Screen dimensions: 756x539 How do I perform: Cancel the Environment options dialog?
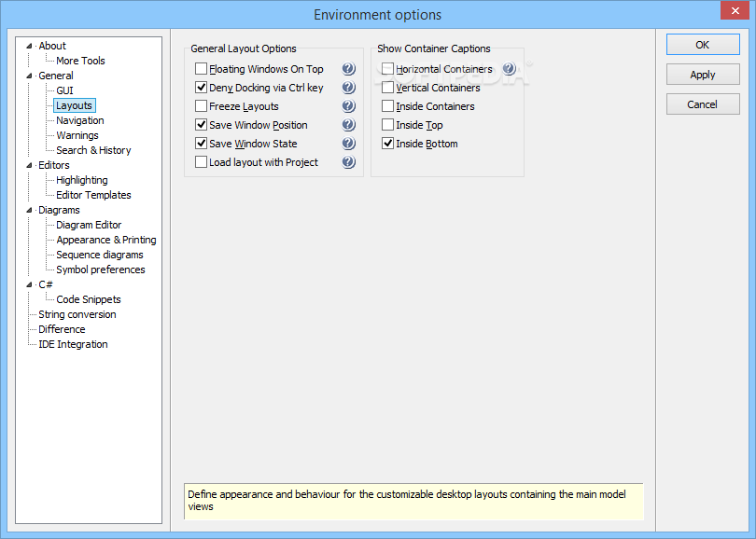[703, 104]
